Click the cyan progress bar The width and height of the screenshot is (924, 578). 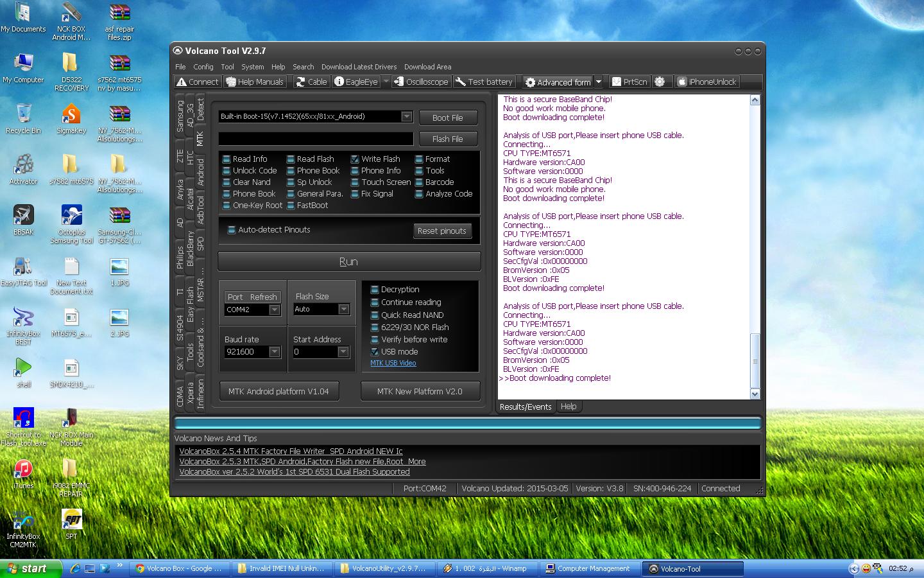tap(467, 423)
